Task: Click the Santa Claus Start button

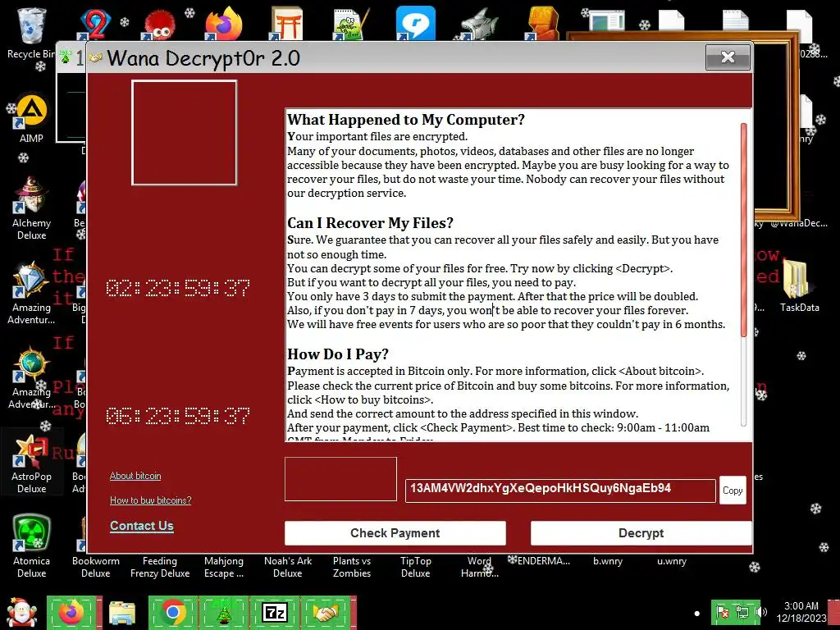Action: tap(21, 613)
